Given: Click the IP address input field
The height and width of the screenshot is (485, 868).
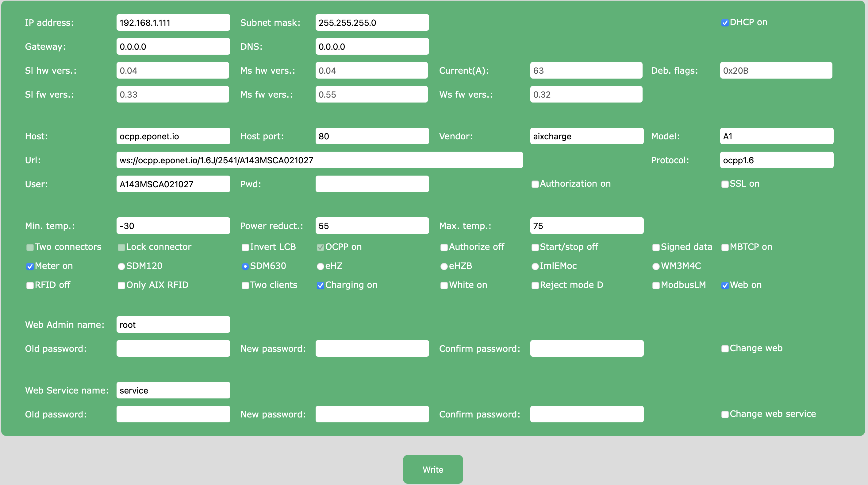Looking at the screenshot, I should [x=173, y=23].
